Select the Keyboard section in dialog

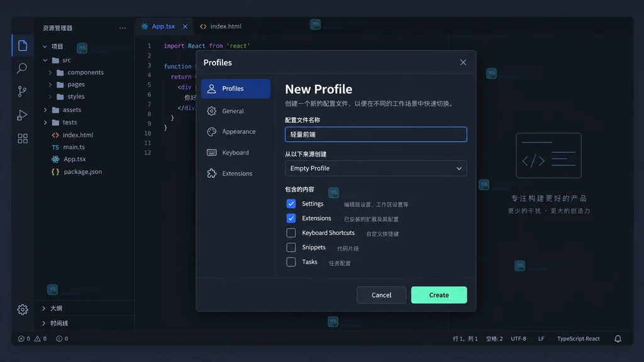click(x=236, y=152)
